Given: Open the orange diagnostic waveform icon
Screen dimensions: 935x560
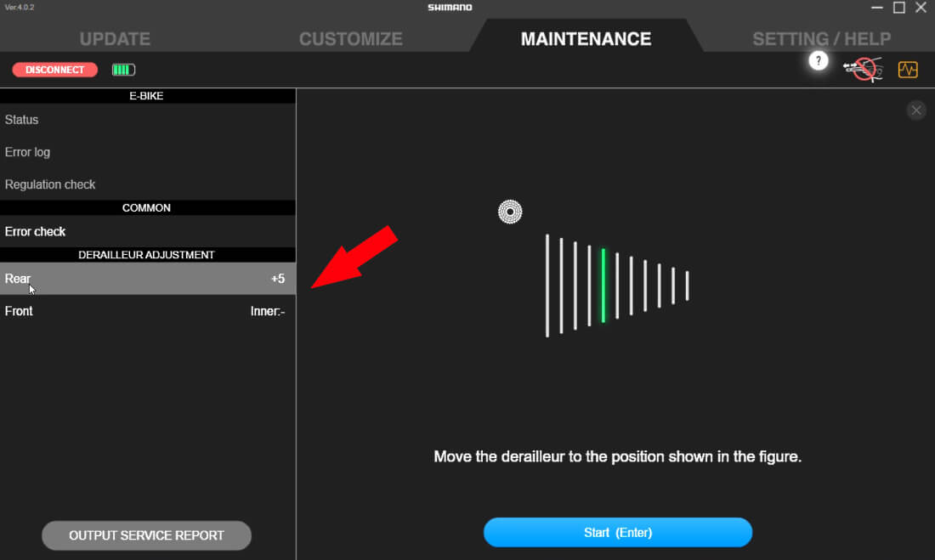Looking at the screenshot, I should point(908,70).
